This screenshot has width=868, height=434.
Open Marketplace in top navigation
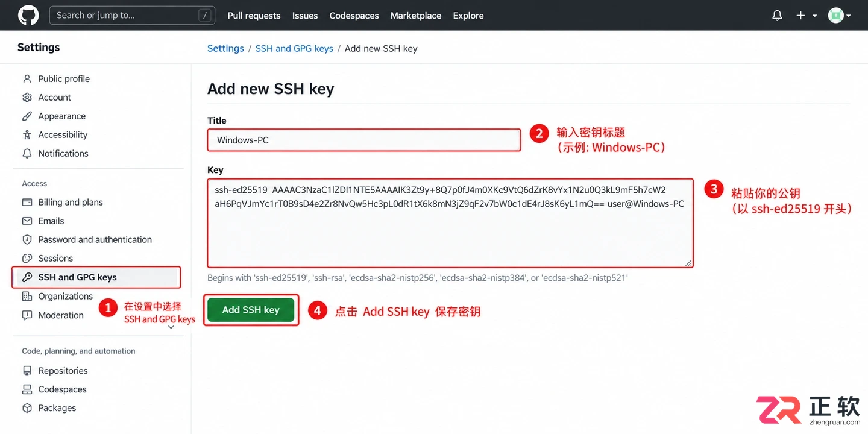[x=416, y=16]
